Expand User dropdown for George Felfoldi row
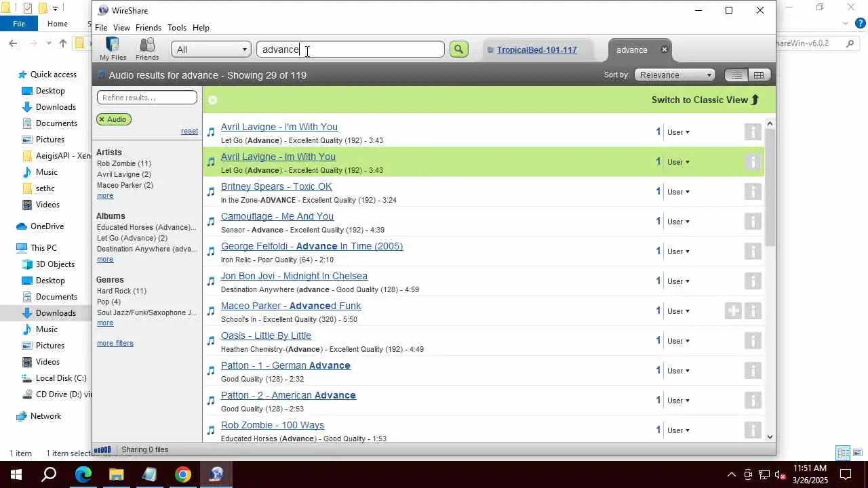868x488 pixels. pos(678,251)
